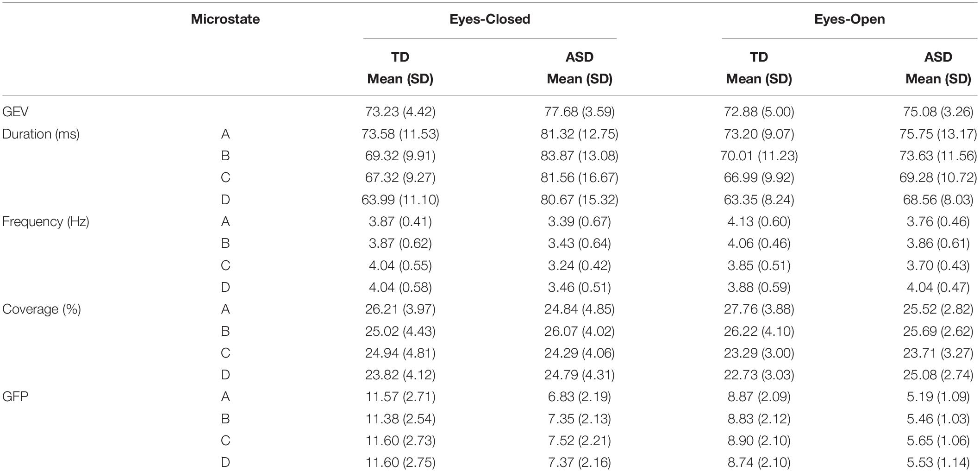Select the Eyes-Open header

pyautogui.click(x=849, y=19)
